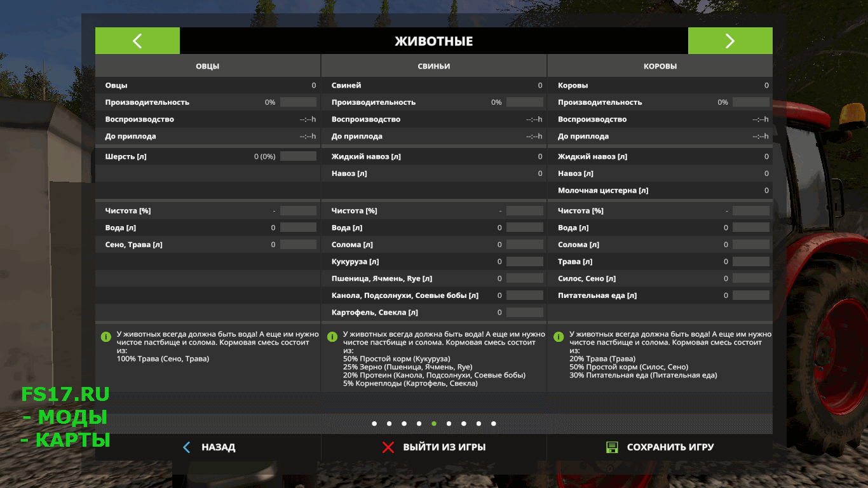Image resolution: width=868 pixels, height=488 pixels.
Task: Select the first page indicator dot
Action: [374, 423]
